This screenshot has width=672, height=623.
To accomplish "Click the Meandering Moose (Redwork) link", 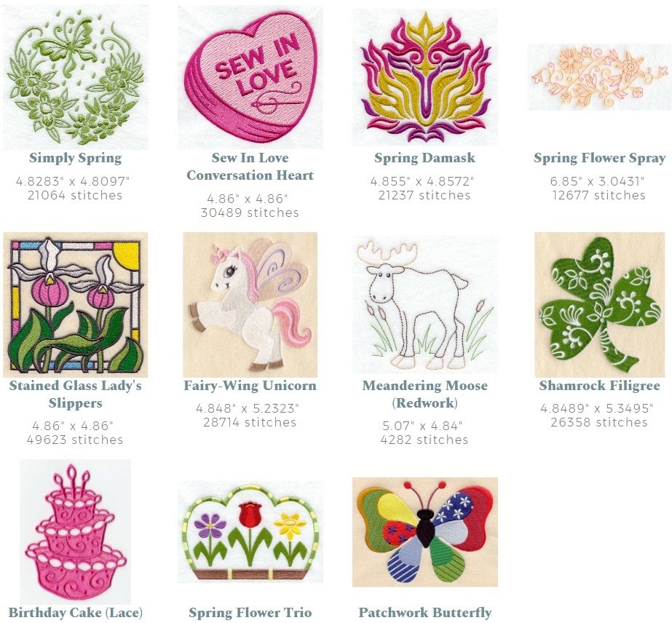I will (x=424, y=394).
